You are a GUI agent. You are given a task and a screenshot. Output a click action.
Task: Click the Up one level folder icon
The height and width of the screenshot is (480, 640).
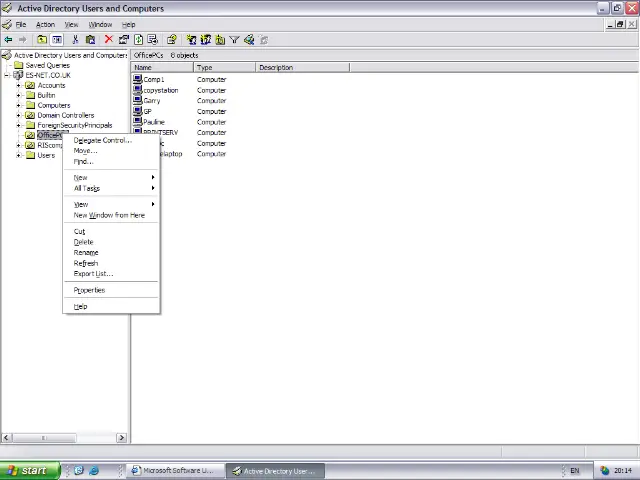click(x=42, y=40)
